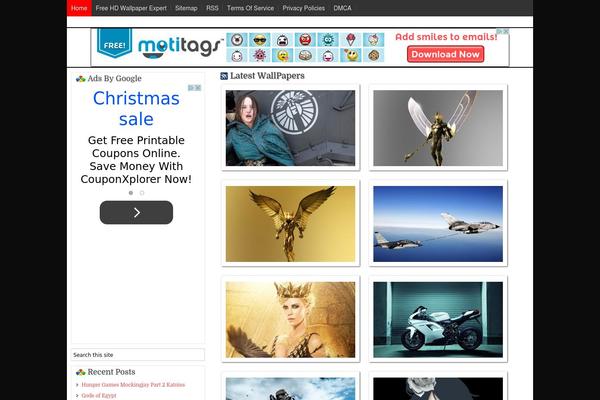
Task: Go to Free HD Wallpaper Expert page
Action: coord(131,8)
